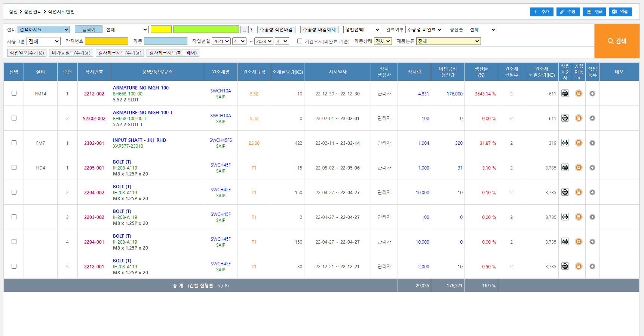Tick the checkbox for the INPUT SHAFT row
Viewport: 644px width, 336px height.
pyautogui.click(x=14, y=143)
